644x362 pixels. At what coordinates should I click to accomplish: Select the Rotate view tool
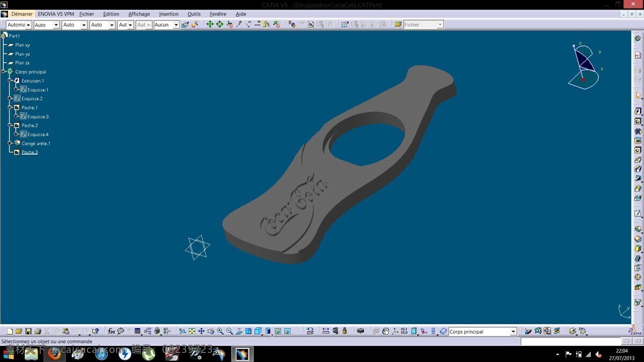211,331
